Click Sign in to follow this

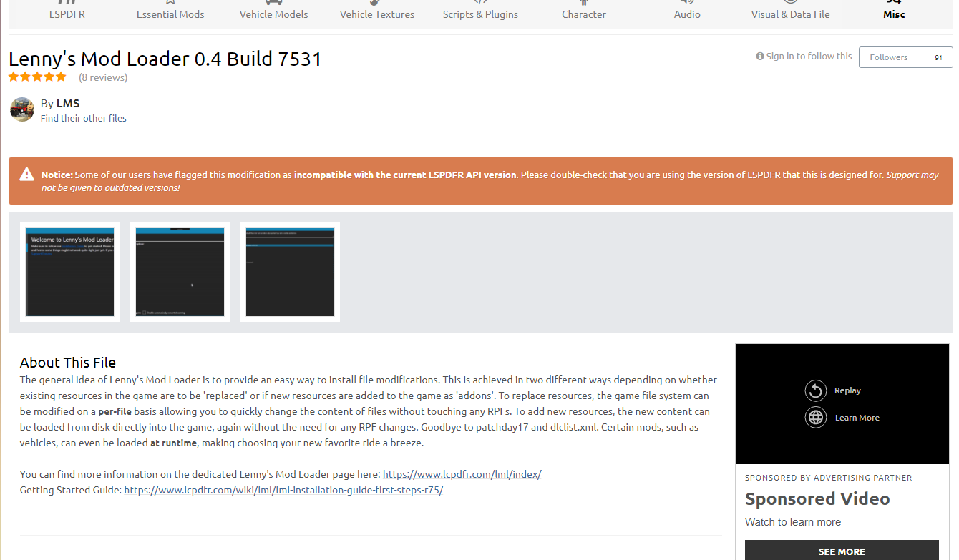pos(804,57)
